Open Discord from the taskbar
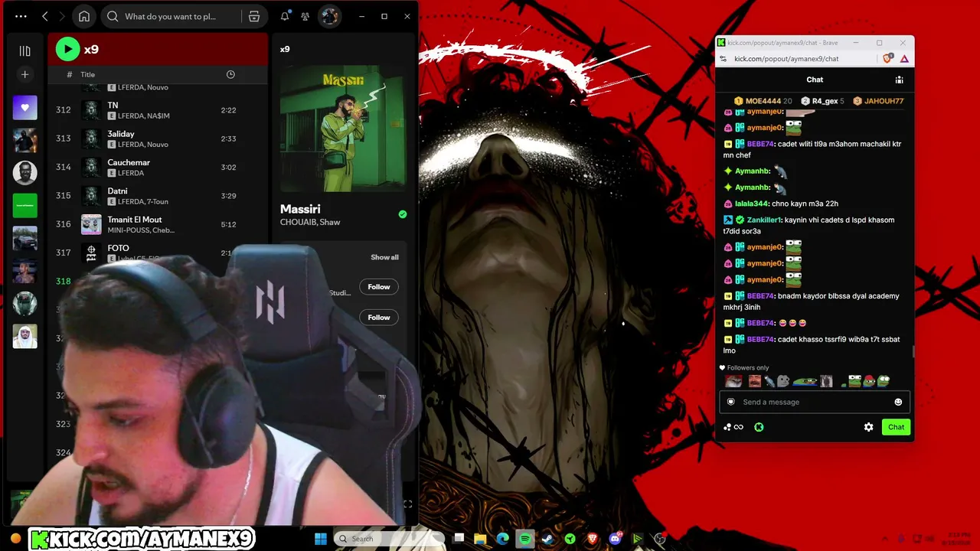Screen dimensions: 980x551 click(615, 539)
